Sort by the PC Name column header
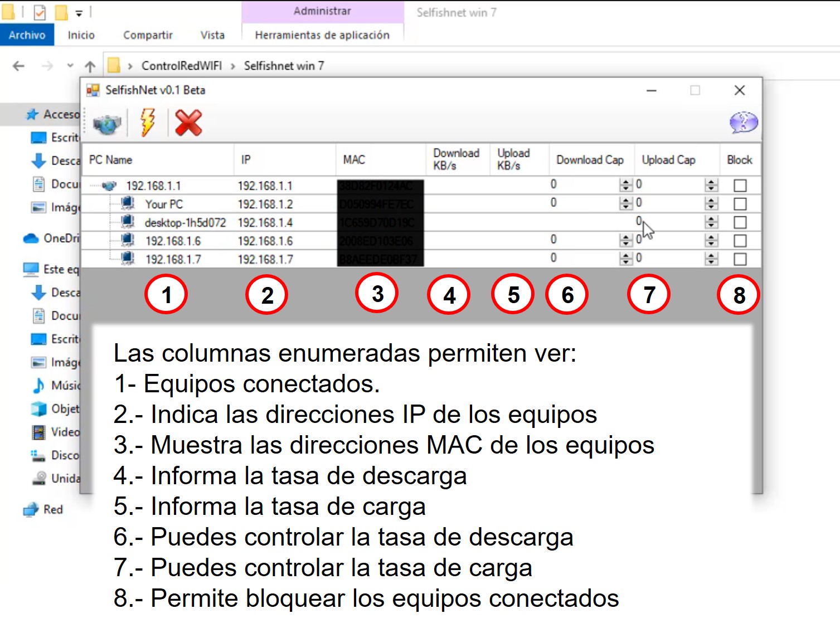 coord(158,160)
